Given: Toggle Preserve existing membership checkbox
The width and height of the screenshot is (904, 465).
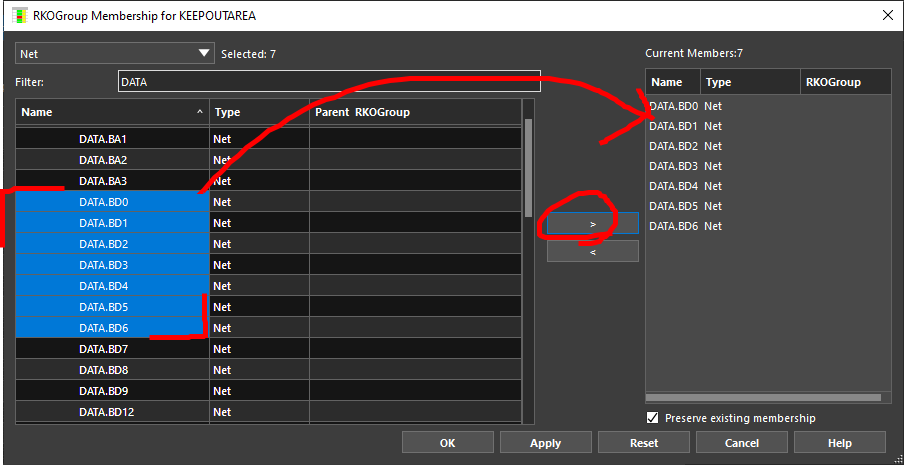Looking at the screenshot, I should click(653, 418).
